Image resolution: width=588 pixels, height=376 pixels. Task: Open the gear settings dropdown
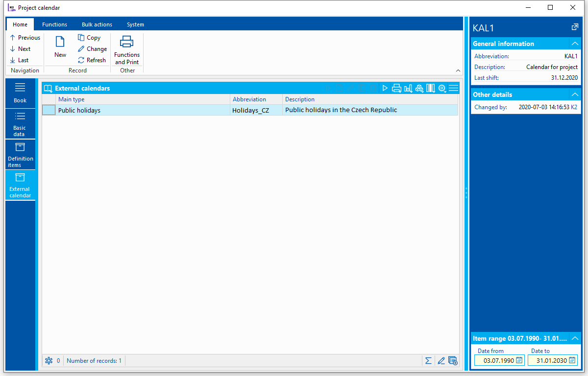pos(442,88)
